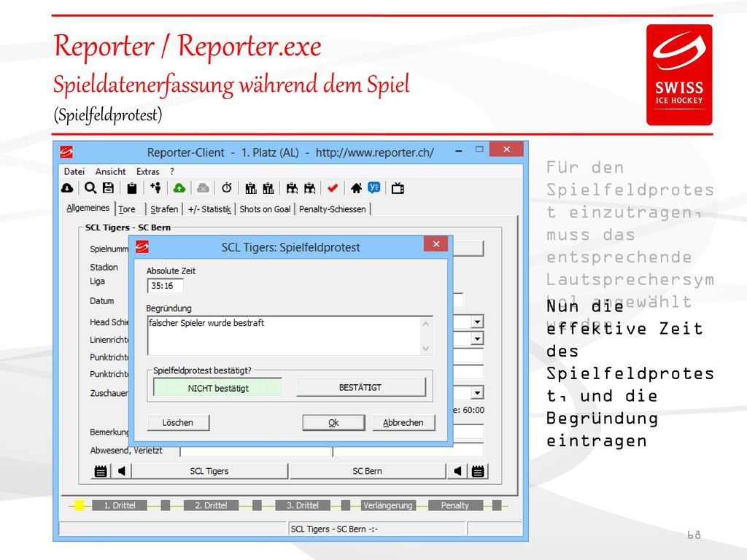Click grey marker after the Penalty segment
Viewport: 747px width, 560px height.
click(496, 505)
